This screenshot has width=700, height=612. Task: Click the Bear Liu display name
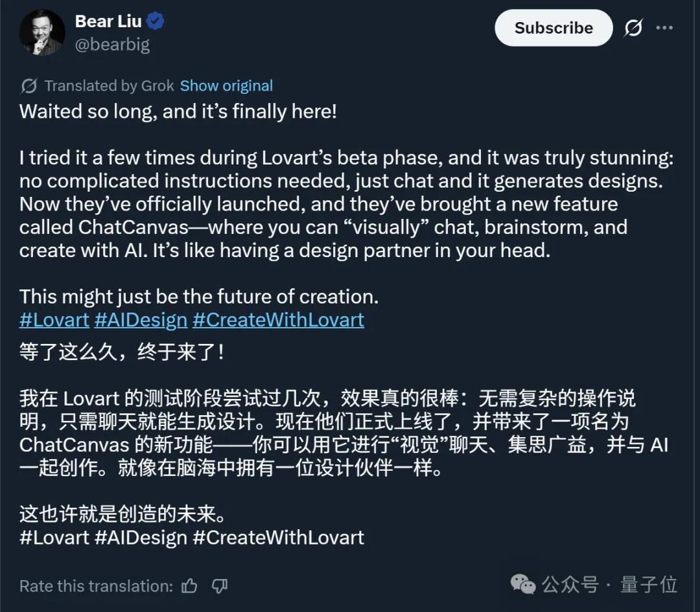tap(108, 20)
